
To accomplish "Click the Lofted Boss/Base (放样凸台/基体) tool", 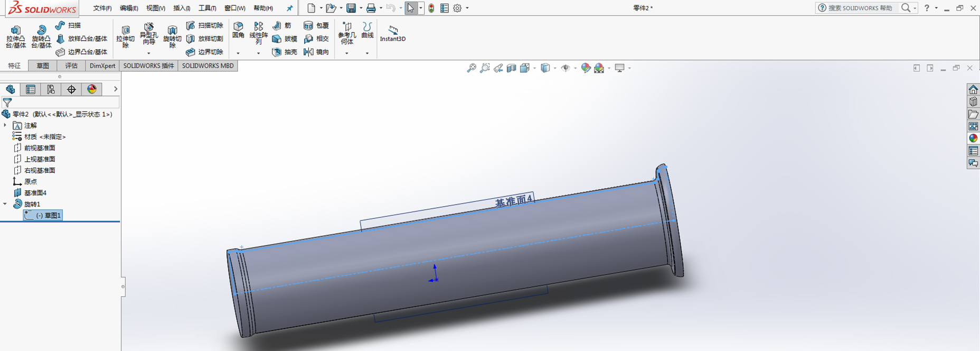I will tap(81, 39).
